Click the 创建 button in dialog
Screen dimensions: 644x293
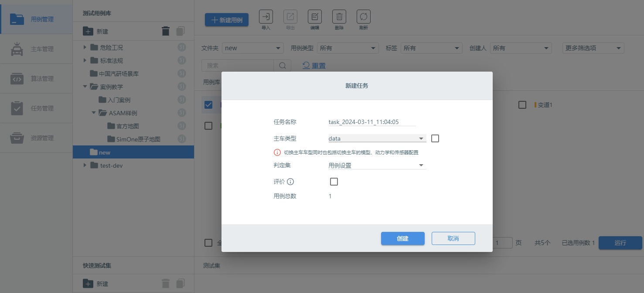click(403, 238)
